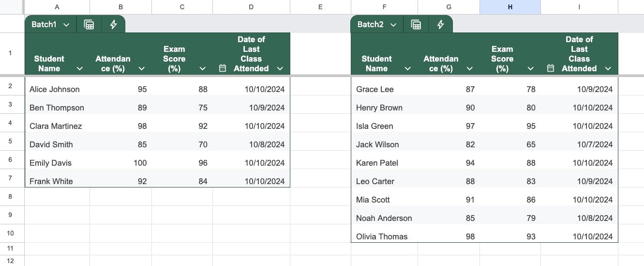Select column H header
Viewport: 644px width, 266px height.
[x=510, y=7]
